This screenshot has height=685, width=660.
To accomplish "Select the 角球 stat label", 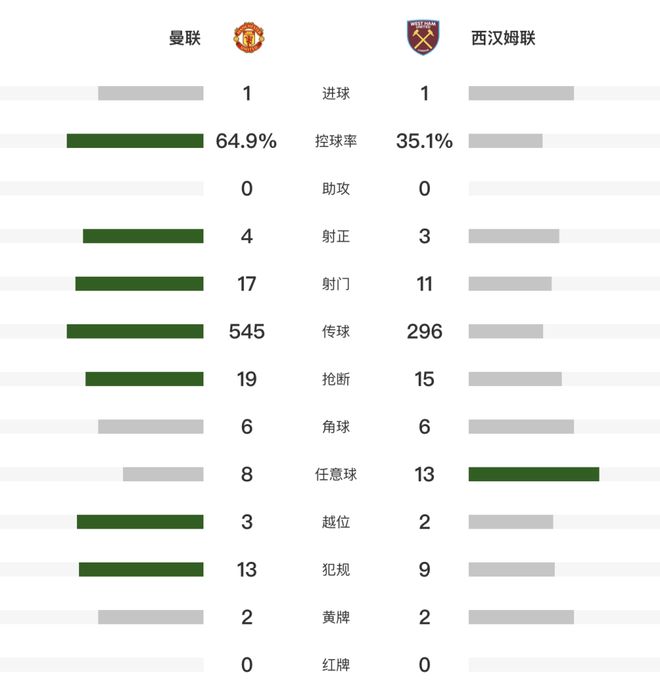I will click(x=336, y=427).
